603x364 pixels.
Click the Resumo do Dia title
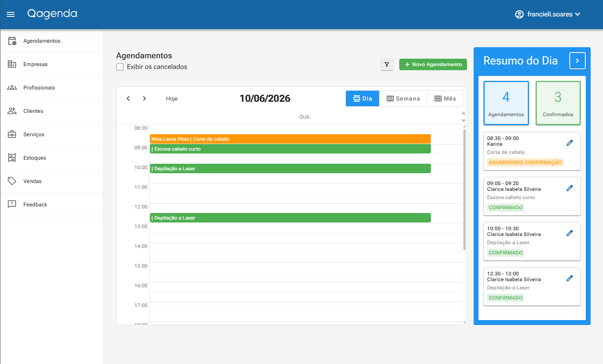(520, 61)
